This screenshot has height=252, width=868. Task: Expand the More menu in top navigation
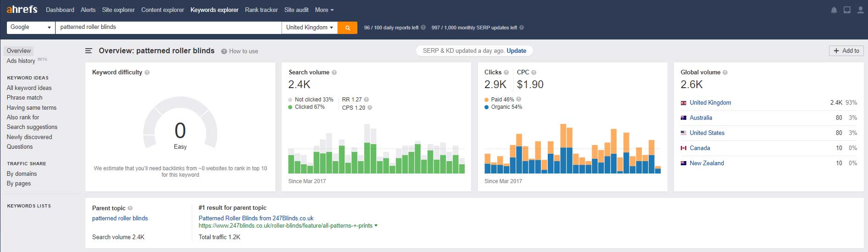click(324, 10)
